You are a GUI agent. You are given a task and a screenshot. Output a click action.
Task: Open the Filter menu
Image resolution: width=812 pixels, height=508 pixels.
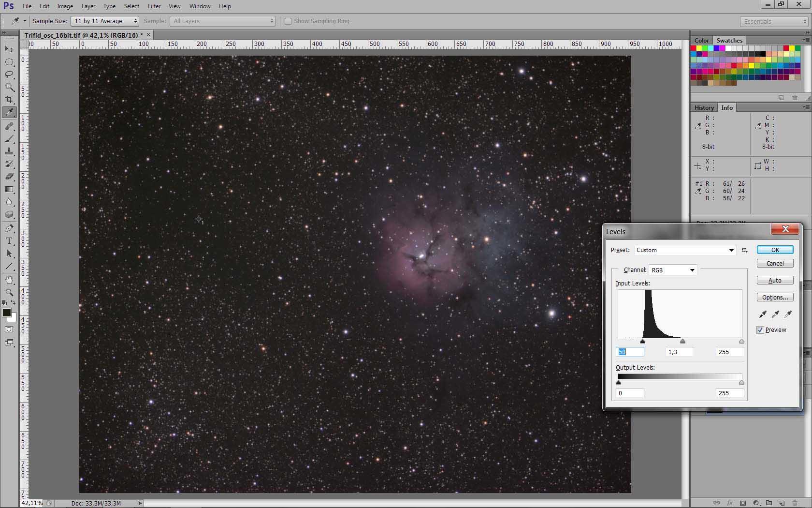154,6
